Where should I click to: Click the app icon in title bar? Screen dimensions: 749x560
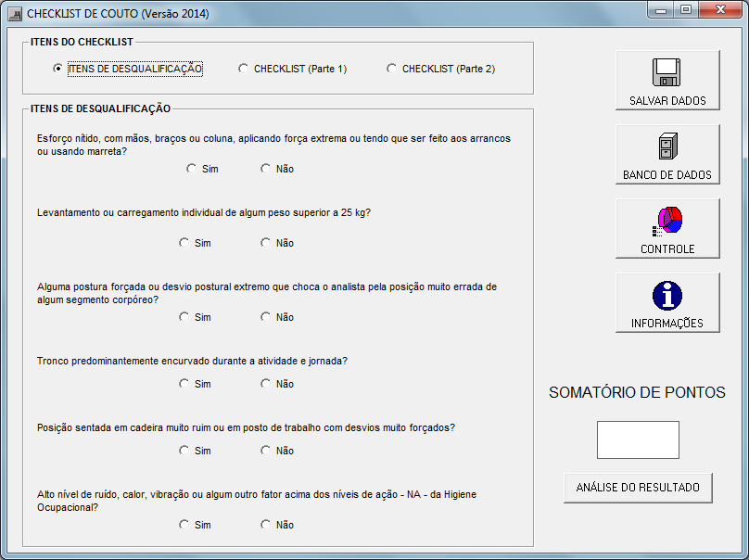14,14
